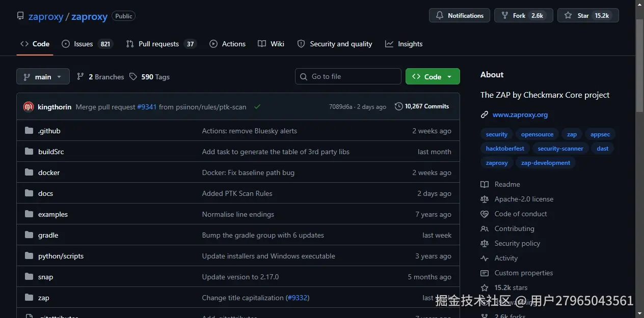Click the gradle folder icon
Image resolution: width=644 pixels, height=318 pixels.
pyautogui.click(x=29, y=235)
